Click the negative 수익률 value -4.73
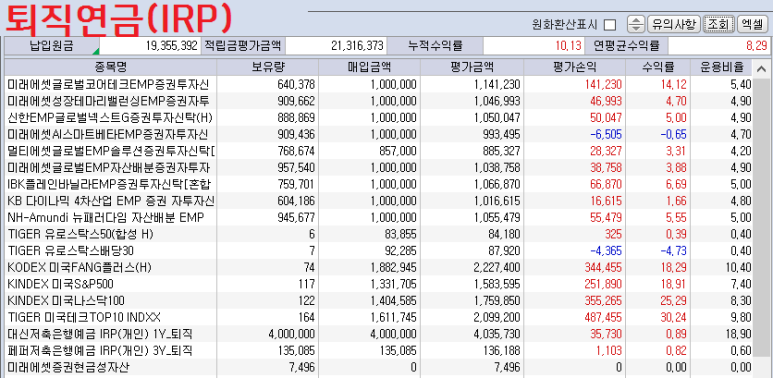This screenshot has width=773, height=378. tap(673, 251)
